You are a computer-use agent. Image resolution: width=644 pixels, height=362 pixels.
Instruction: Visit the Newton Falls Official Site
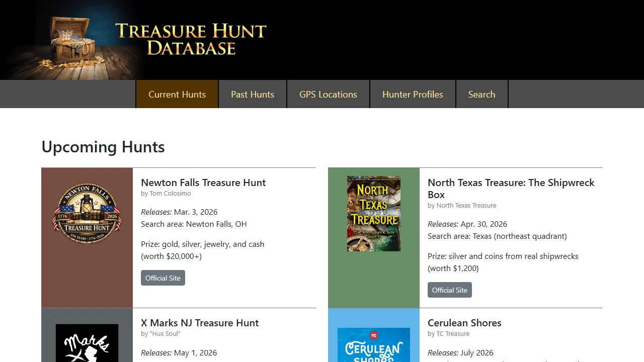point(163,278)
